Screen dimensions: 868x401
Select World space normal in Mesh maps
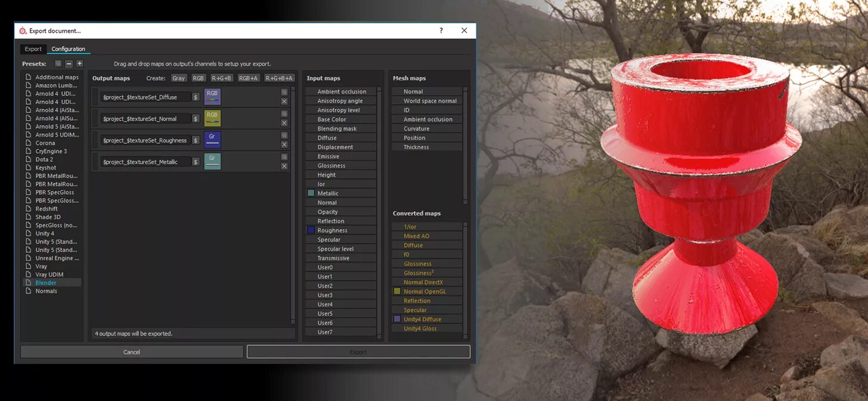click(427, 101)
